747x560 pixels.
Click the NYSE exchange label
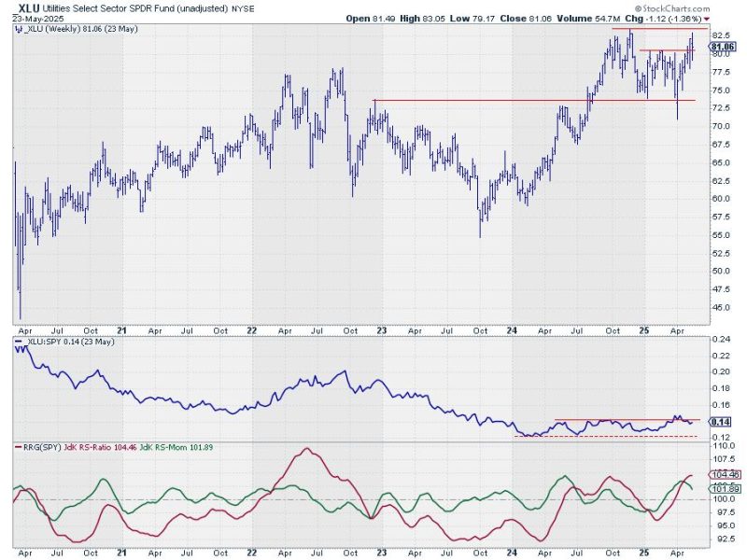pyautogui.click(x=243, y=8)
